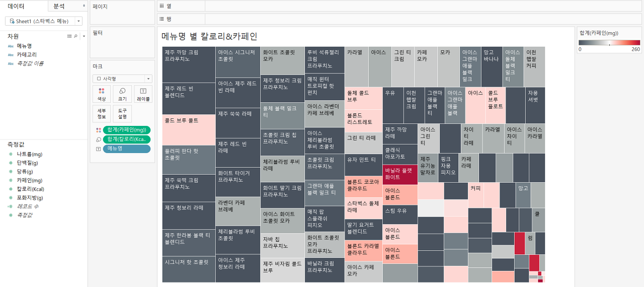Click the # number icon beside 포화지방(g)
The image size is (644, 287).
[11, 197]
